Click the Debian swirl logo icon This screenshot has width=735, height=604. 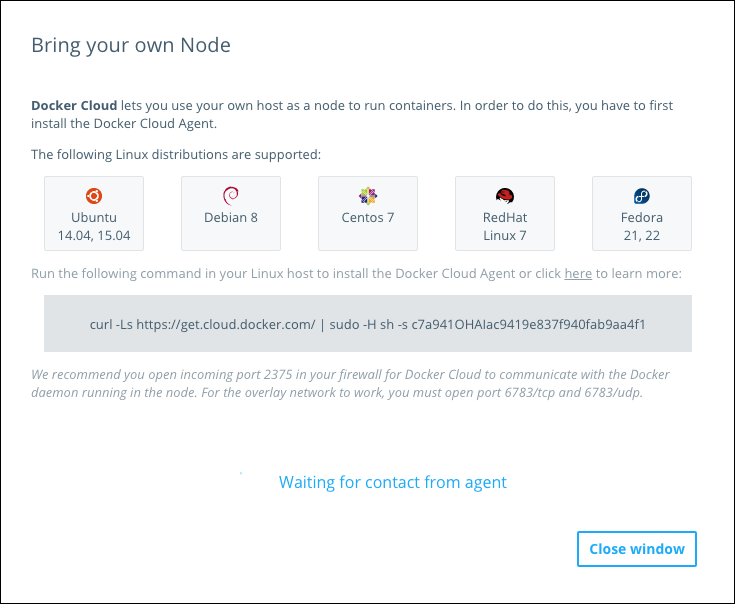(x=230, y=196)
